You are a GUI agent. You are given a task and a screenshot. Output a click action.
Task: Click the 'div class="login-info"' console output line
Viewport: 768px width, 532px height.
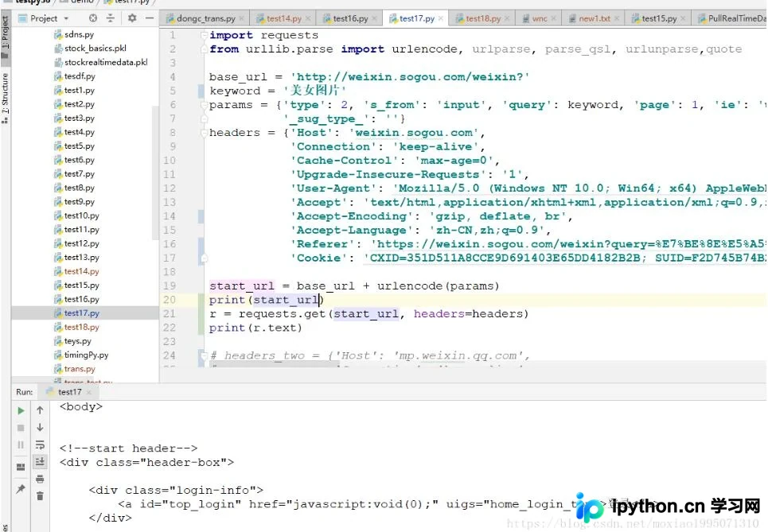click(x=176, y=491)
